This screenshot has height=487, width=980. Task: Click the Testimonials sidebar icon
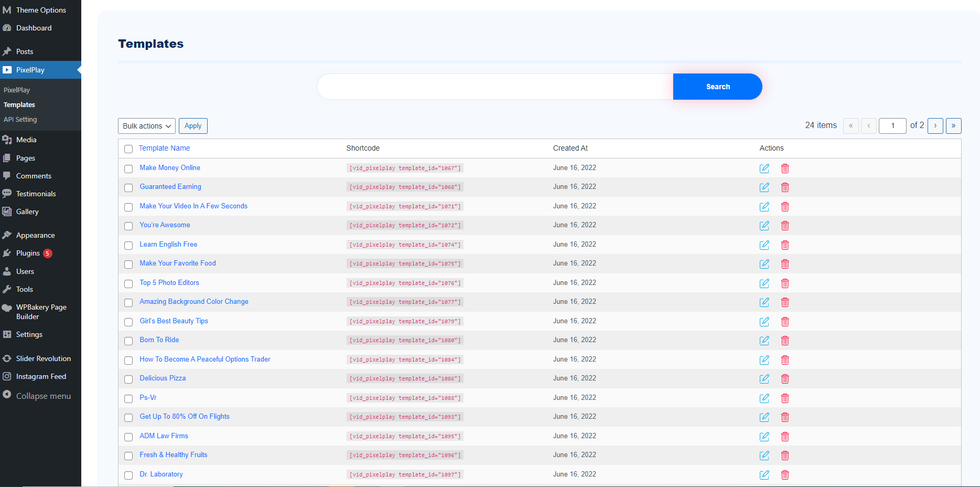tap(7, 194)
